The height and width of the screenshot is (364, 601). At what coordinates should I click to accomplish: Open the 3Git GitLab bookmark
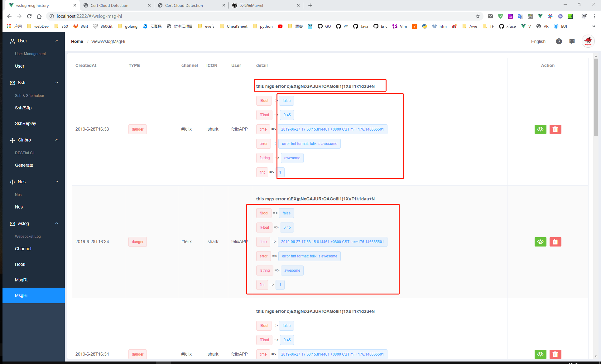pos(81,26)
